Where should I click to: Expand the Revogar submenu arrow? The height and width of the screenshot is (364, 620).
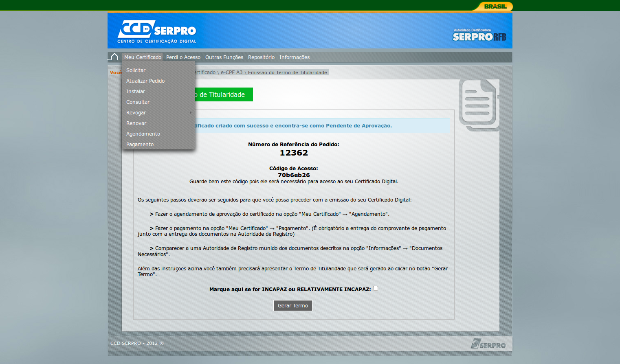(x=190, y=113)
